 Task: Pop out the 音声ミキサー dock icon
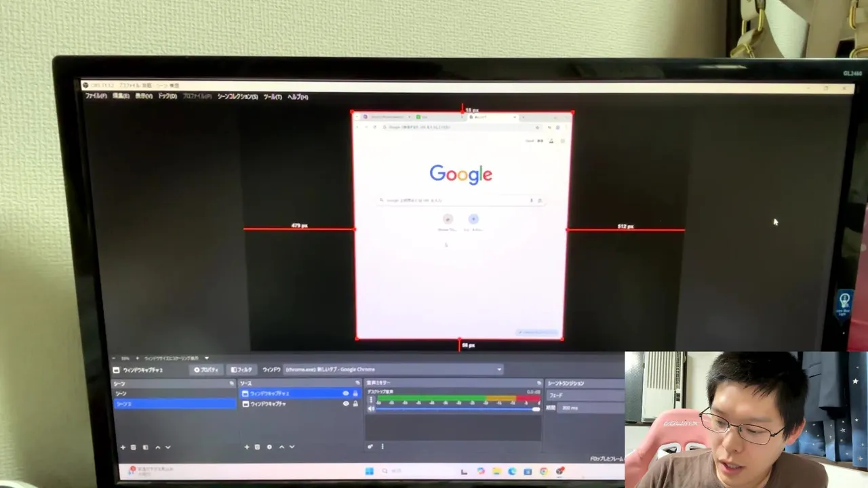tap(539, 384)
